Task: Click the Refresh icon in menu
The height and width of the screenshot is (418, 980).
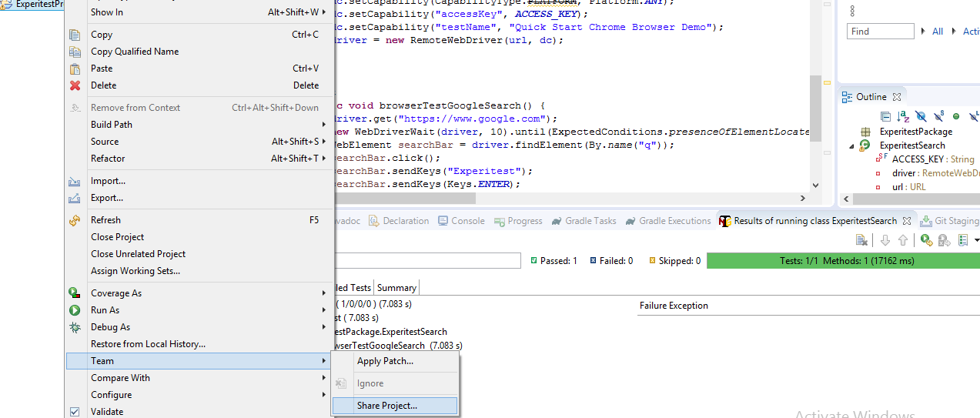Action: click(75, 220)
